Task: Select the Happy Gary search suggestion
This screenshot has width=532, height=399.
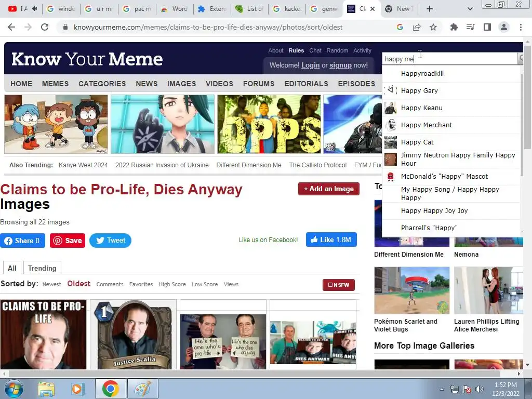Action: (451, 90)
